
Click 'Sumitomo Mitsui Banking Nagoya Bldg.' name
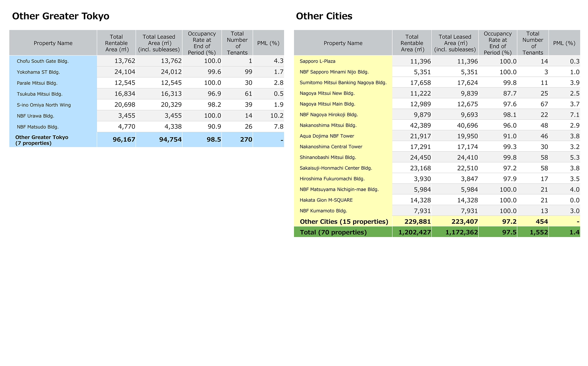(343, 83)
